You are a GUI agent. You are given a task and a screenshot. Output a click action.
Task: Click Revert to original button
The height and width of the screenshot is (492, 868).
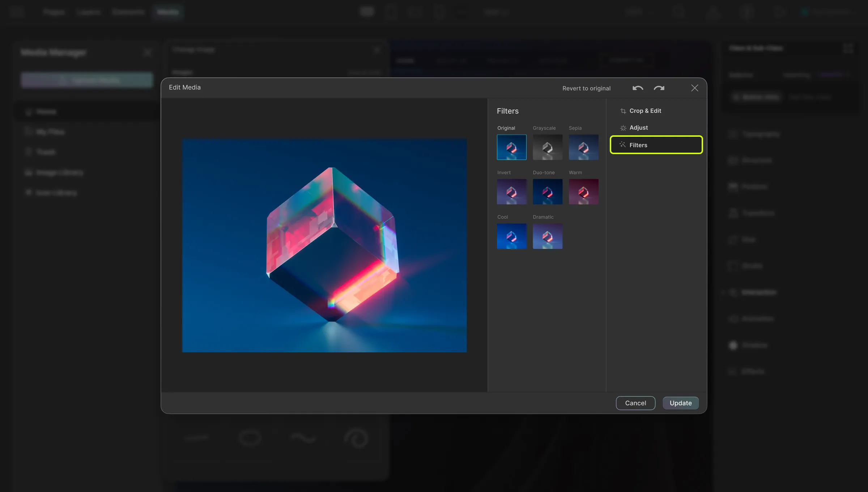(x=587, y=88)
